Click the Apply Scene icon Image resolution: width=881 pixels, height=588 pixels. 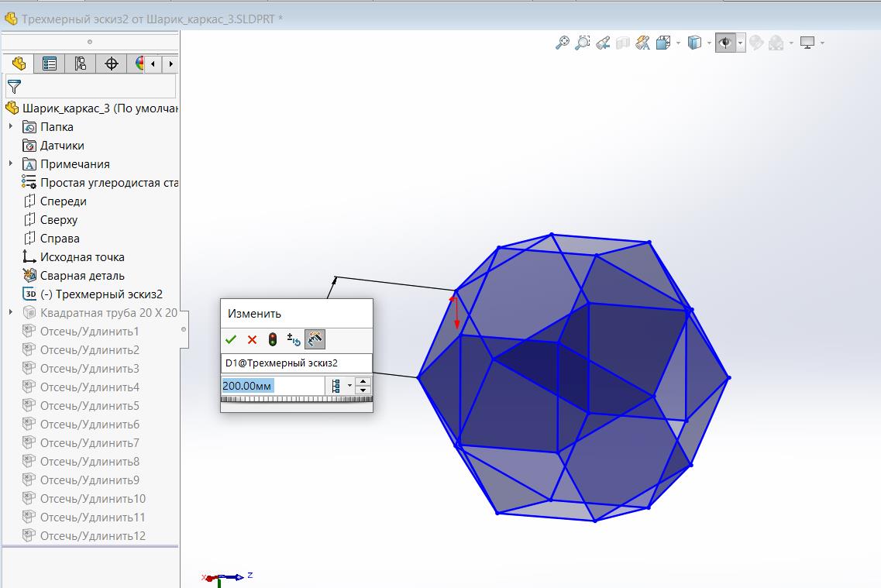pyautogui.click(x=776, y=43)
